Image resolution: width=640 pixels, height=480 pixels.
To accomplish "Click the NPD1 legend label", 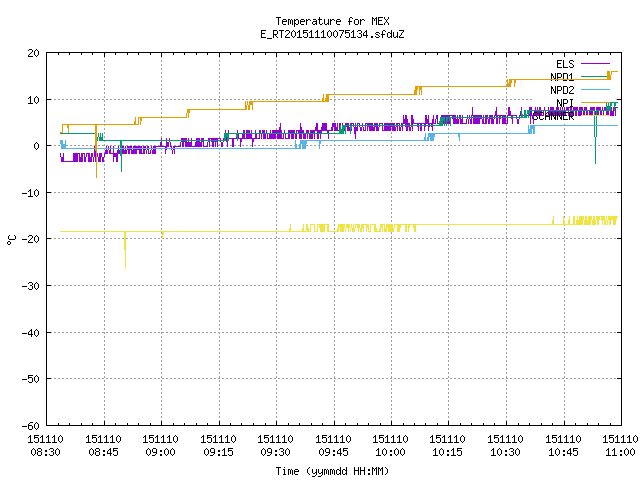I will coord(562,77).
